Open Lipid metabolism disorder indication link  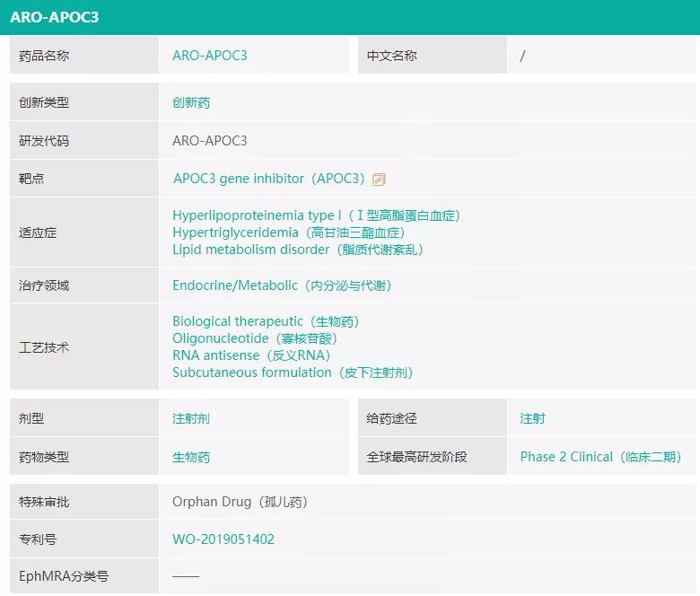point(298,250)
